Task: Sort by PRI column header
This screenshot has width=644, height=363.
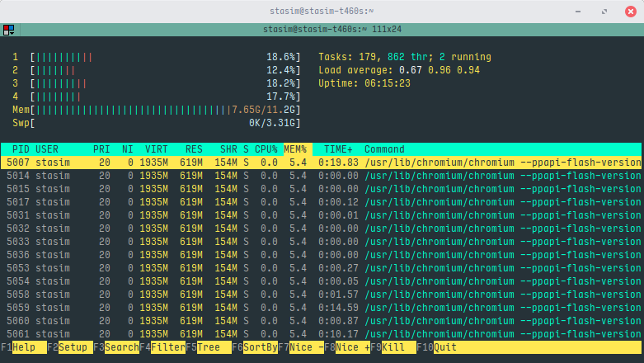Action: (101, 149)
